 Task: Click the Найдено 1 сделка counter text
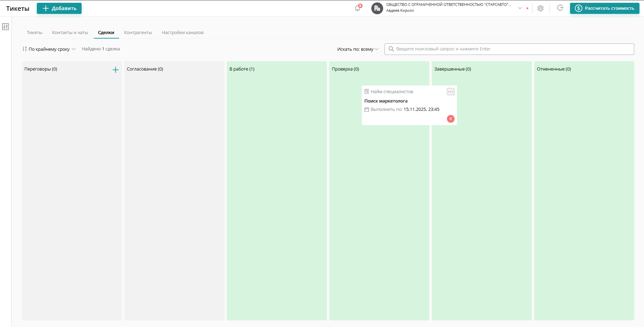point(101,49)
